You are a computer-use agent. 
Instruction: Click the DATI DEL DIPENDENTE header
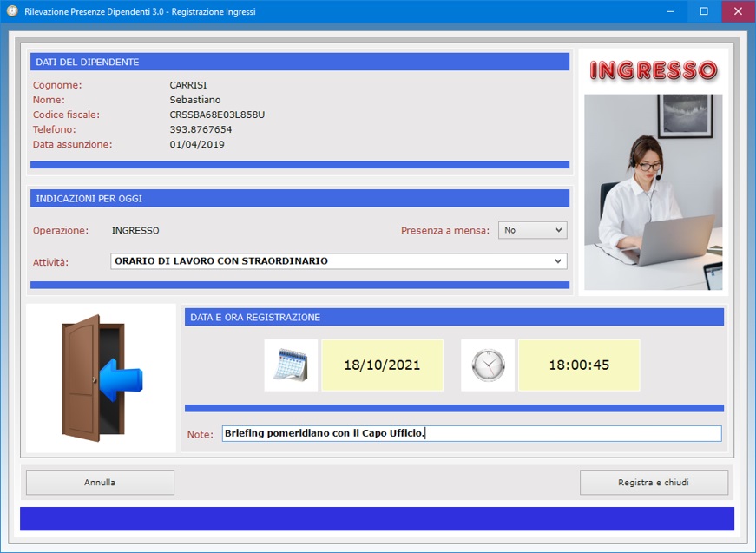click(299, 62)
